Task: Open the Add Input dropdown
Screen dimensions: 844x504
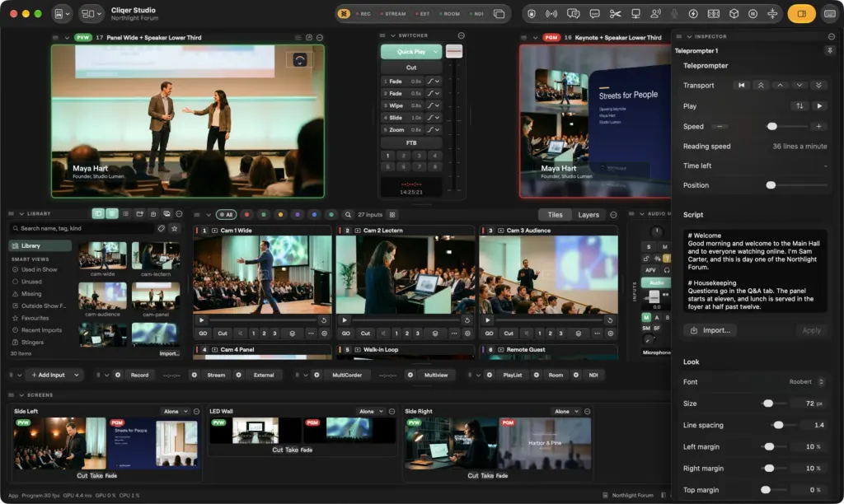Action: tap(54, 375)
